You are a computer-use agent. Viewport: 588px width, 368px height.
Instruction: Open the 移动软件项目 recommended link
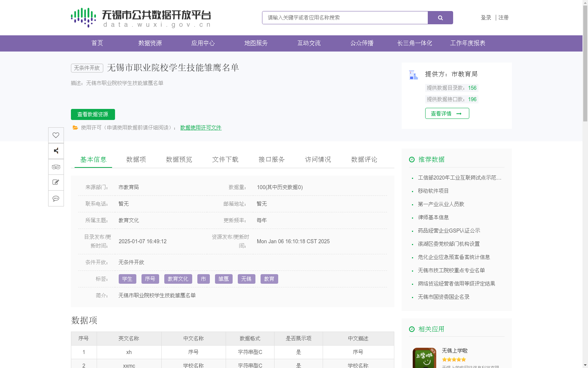click(433, 191)
